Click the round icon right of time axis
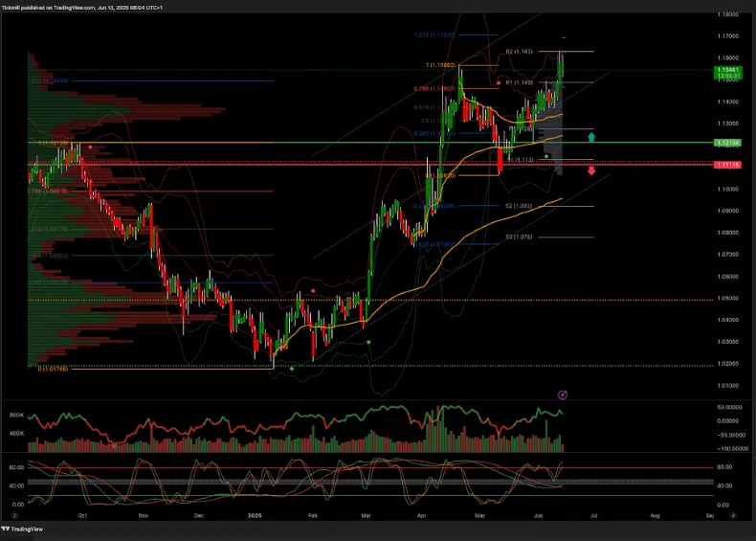 (x=732, y=514)
